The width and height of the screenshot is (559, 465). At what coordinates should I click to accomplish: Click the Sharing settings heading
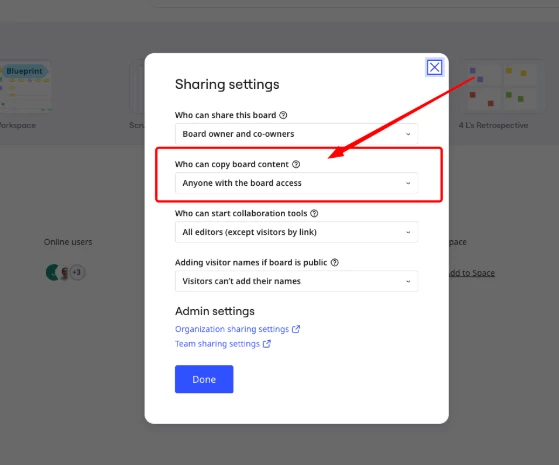227,85
